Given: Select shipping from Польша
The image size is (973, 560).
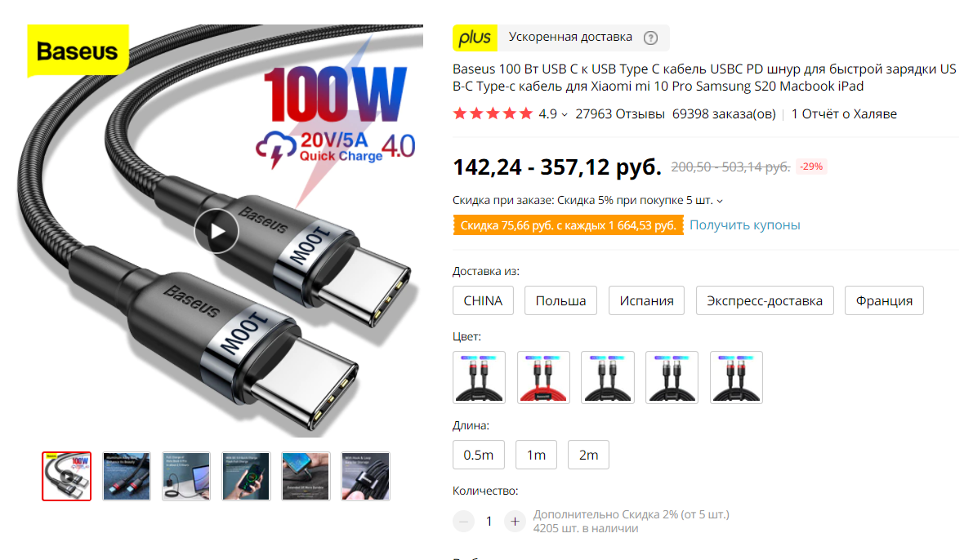Looking at the screenshot, I should (560, 300).
